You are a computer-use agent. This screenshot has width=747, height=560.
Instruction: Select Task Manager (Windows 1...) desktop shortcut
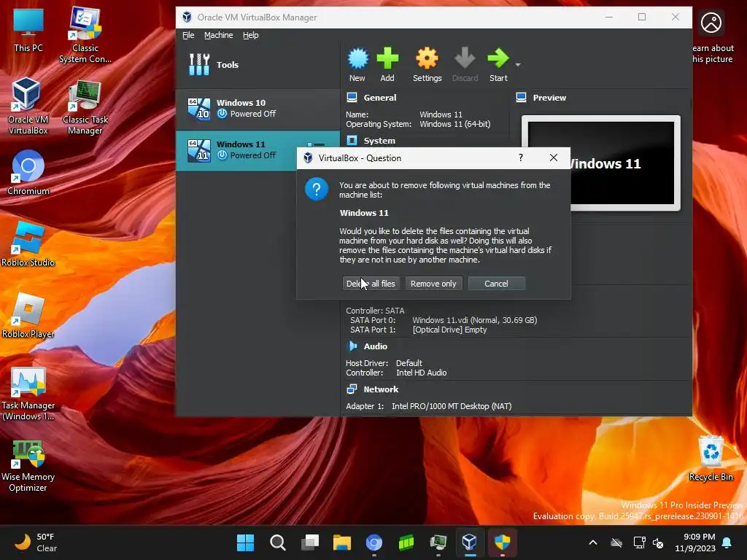point(28,394)
